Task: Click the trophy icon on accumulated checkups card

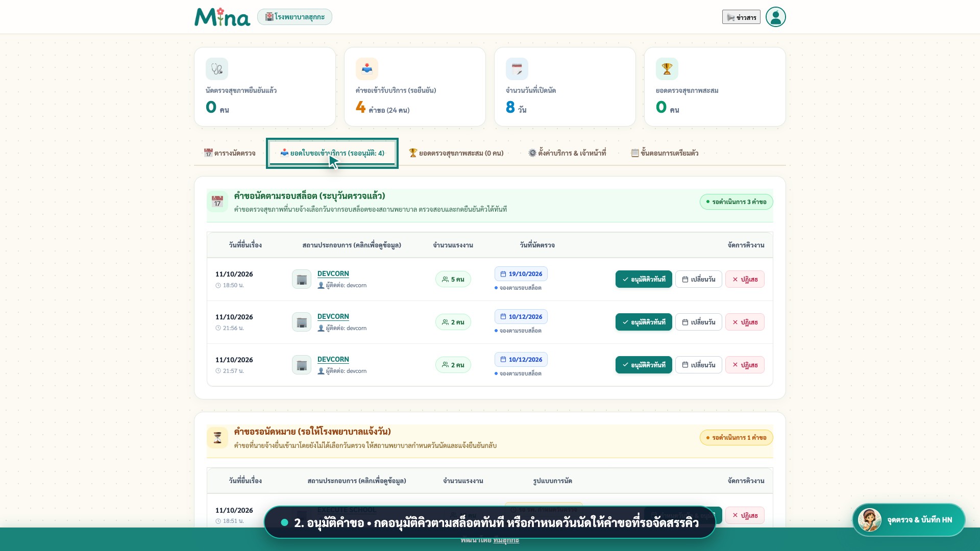Action: point(667,69)
